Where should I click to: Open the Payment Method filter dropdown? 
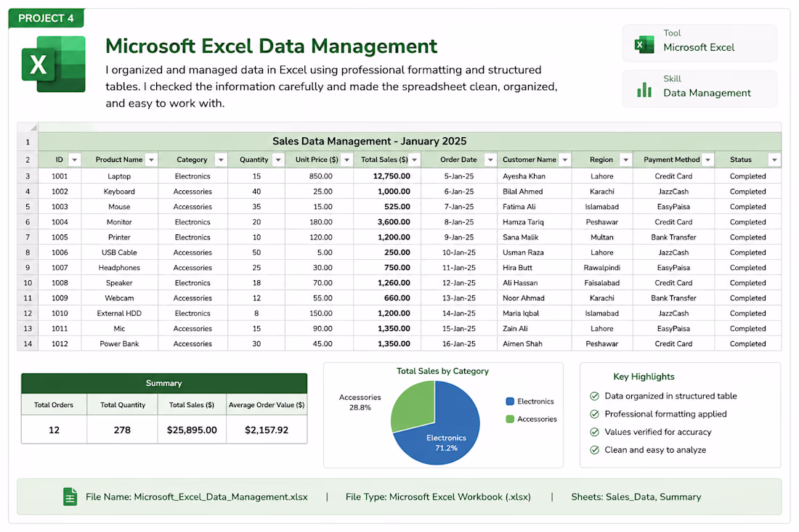point(707,160)
